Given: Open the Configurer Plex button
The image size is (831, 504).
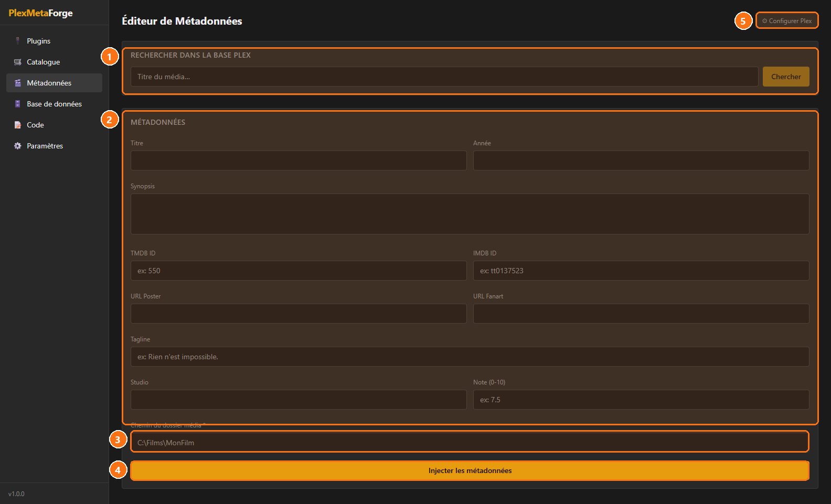Looking at the screenshot, I should [787, 21].
